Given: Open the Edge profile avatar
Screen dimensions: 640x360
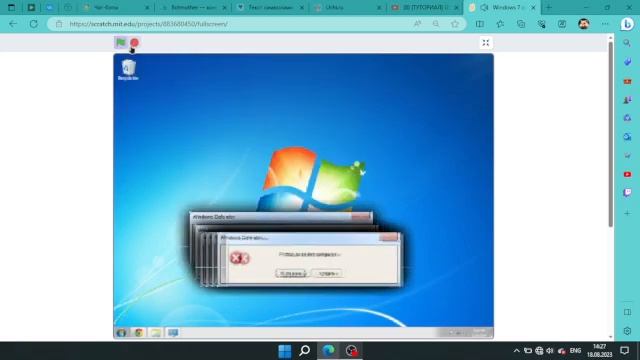Looking at the screenshot, I should tap(584, 24).
